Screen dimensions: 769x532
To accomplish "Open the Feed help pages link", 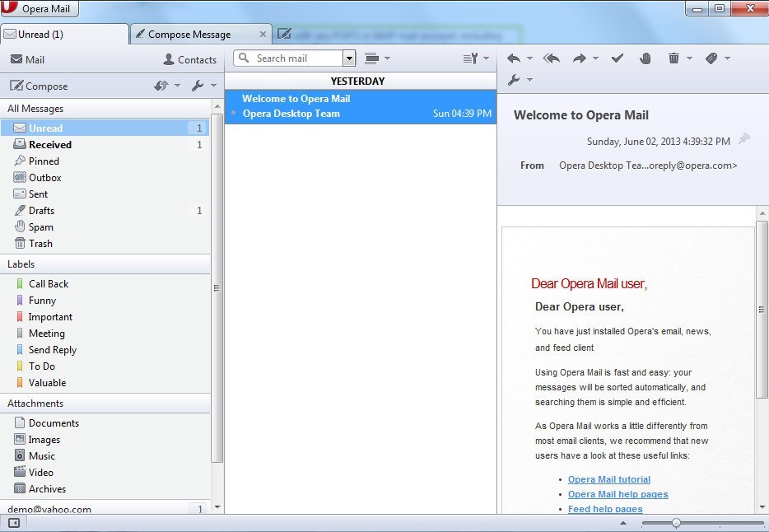I will pos(605,509).
